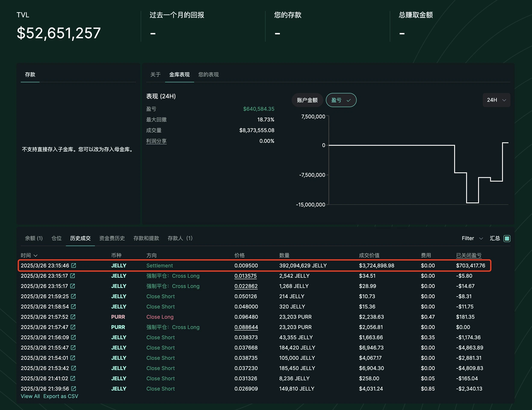
Task: Open explorer link icon for 21:39:56 trade
Action: 74,388
